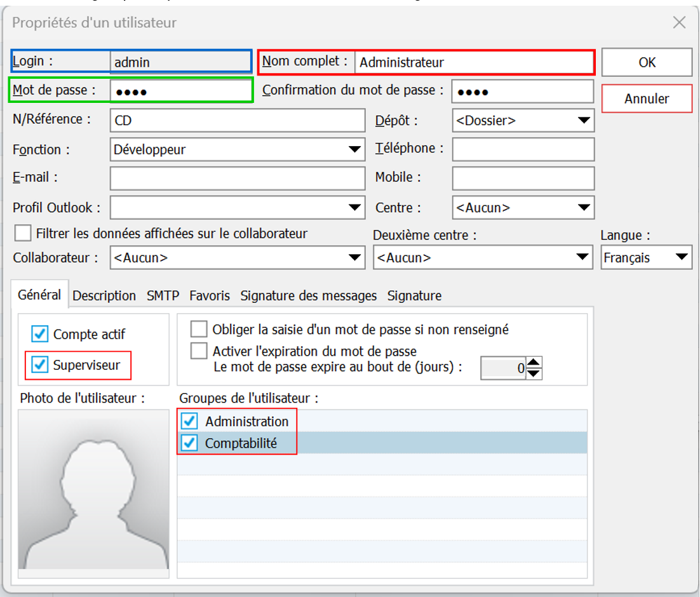Toggle the Superviseur checkbox
700x597 pixels.
tap(40, 365)
